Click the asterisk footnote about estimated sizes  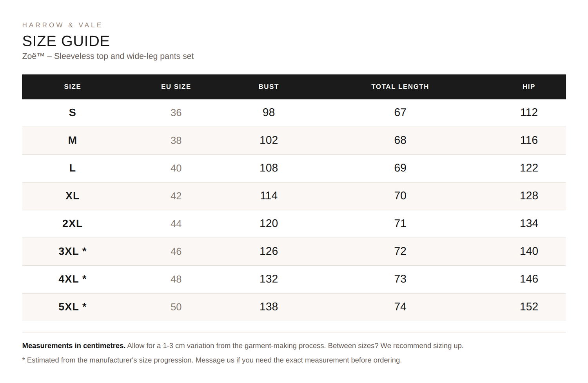tap(212, 360)
